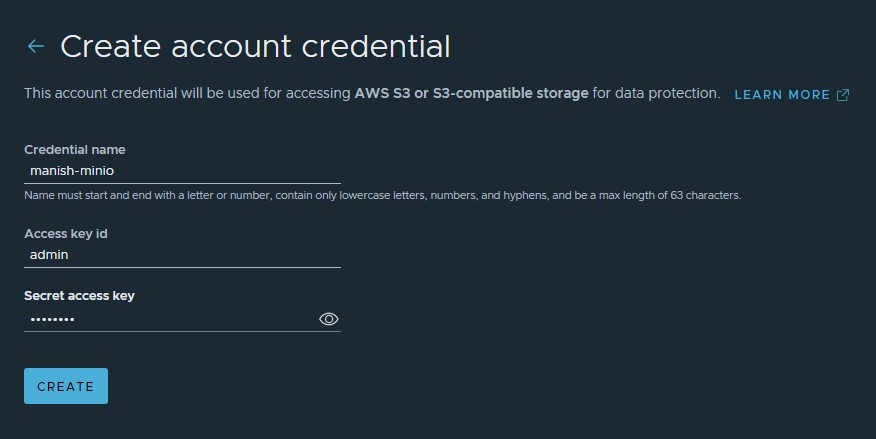Click the 'for data protection.' text
The width and height of the screenshot is (876, 439).
656,93
